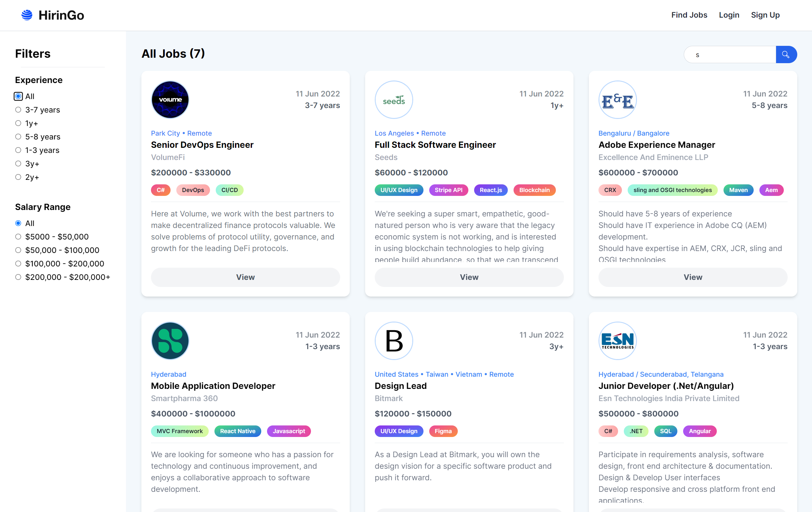This screenshot has height=512, width=812.
Task: Select the $5000 - $50,000 salary range
Action: click(x=18, y=236)
